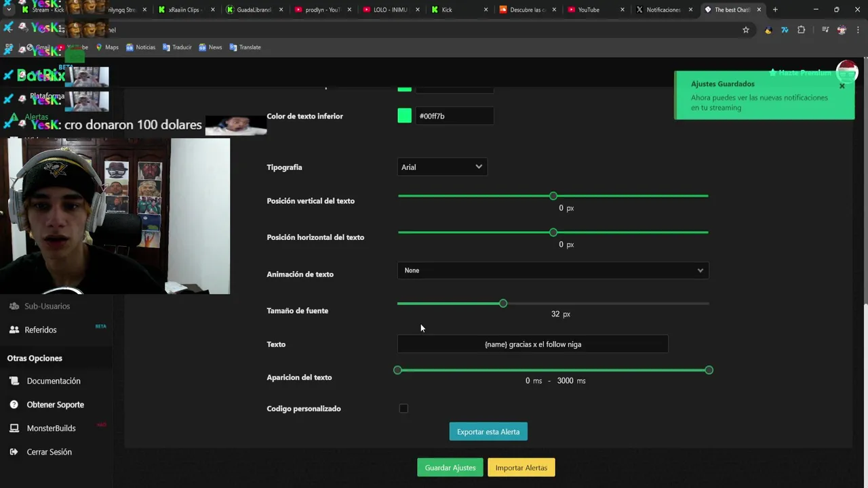Dismiss the Ajustes Guardados notification
Image resolution: width=868 pixels, height=488 pixels.
842,86
